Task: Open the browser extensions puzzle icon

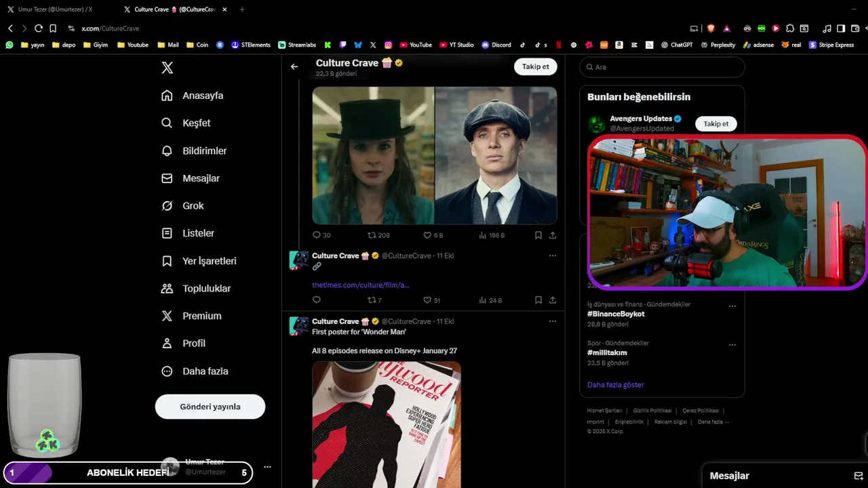Action: click(x=790, y=28)
